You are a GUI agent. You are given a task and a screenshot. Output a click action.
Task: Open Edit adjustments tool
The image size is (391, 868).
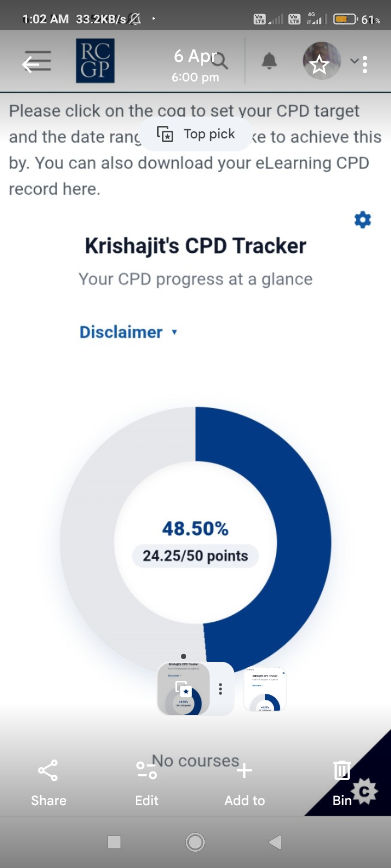pyautogui.click(x=147, y=782)
